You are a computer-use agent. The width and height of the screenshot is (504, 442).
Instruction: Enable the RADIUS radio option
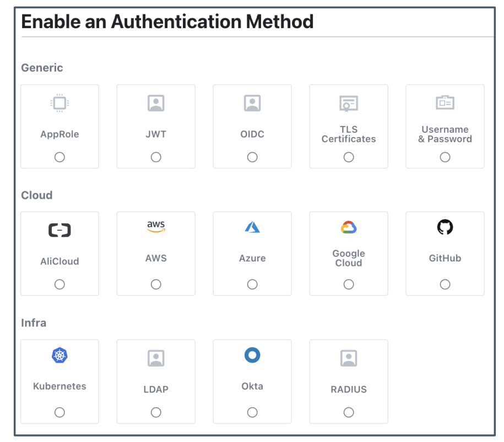(349, 412)
